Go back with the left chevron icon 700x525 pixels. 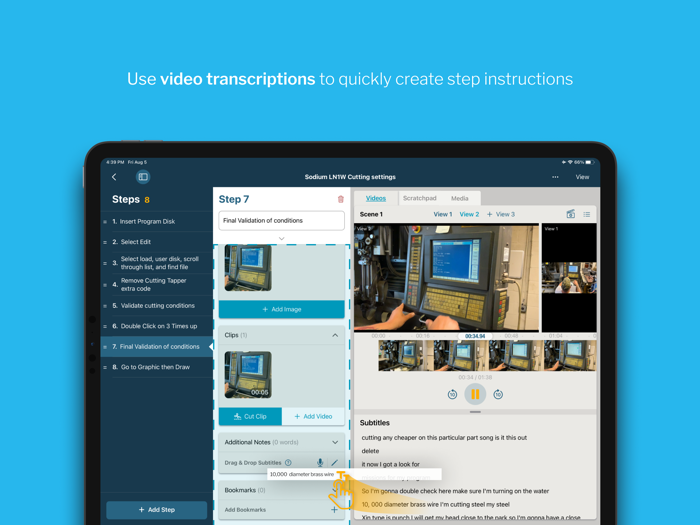coord(114,177)
